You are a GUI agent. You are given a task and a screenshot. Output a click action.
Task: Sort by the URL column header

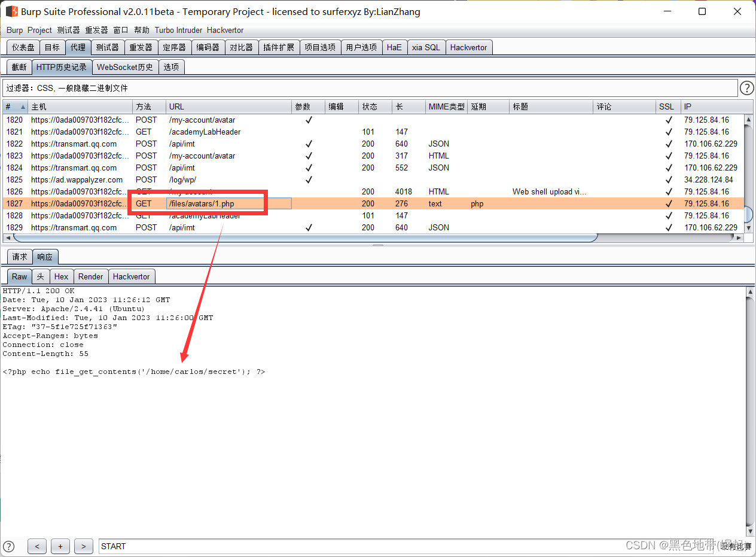click(x=228, y=106)
